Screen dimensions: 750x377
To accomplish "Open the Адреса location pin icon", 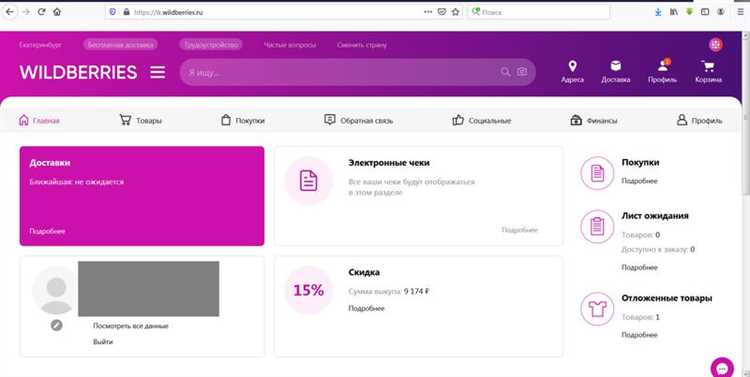I will coord(572,66).
